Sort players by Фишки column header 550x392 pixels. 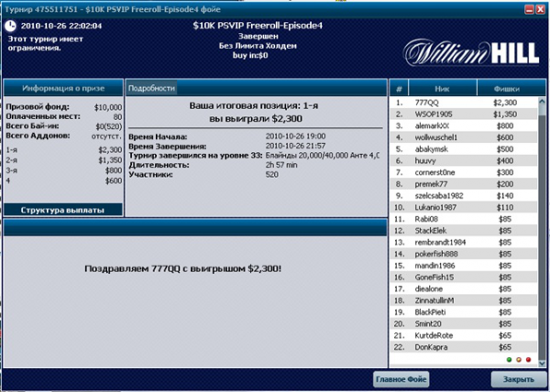tap(507, 89)
